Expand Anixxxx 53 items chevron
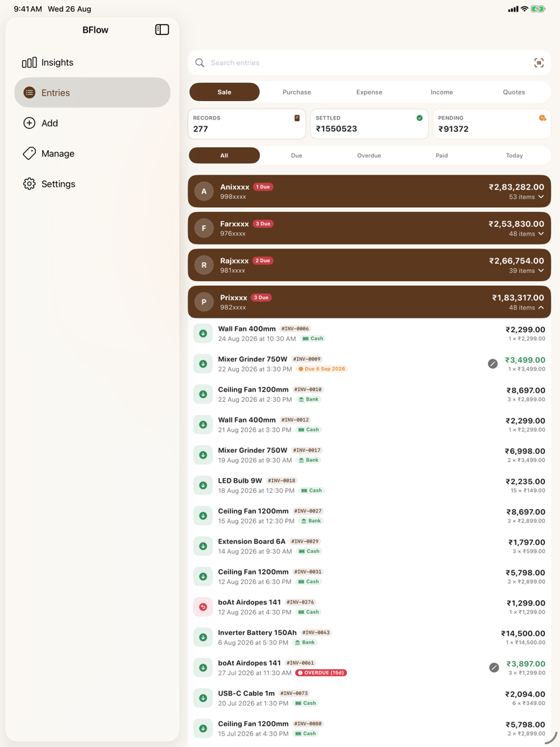The image size is (560, 747). 541,197
